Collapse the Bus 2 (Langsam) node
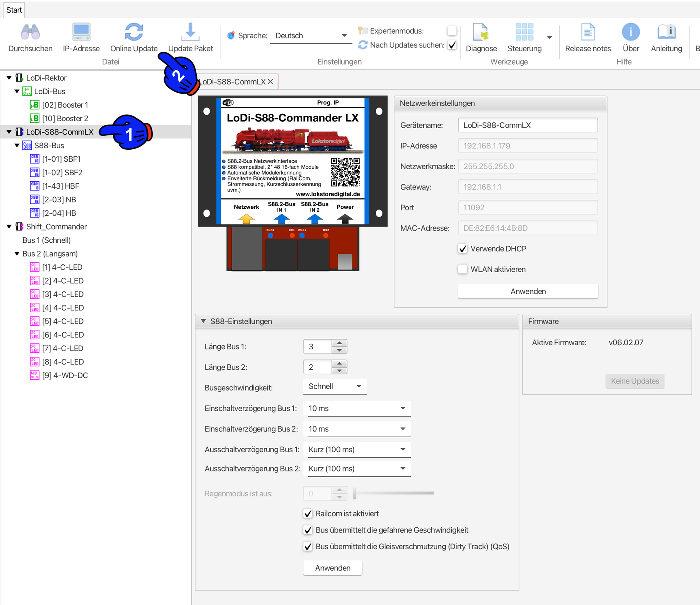This screenshot has height=605, width=700. point(17,254)
